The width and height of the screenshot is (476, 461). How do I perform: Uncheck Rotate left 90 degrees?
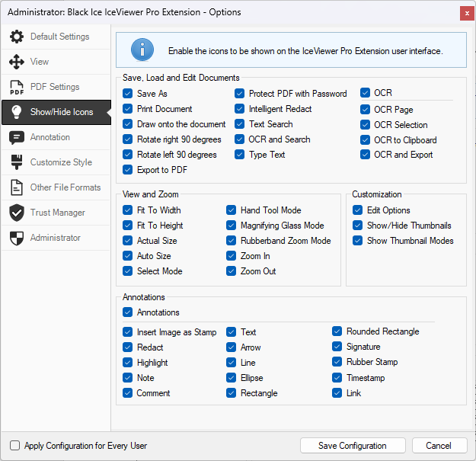point(127,154)
